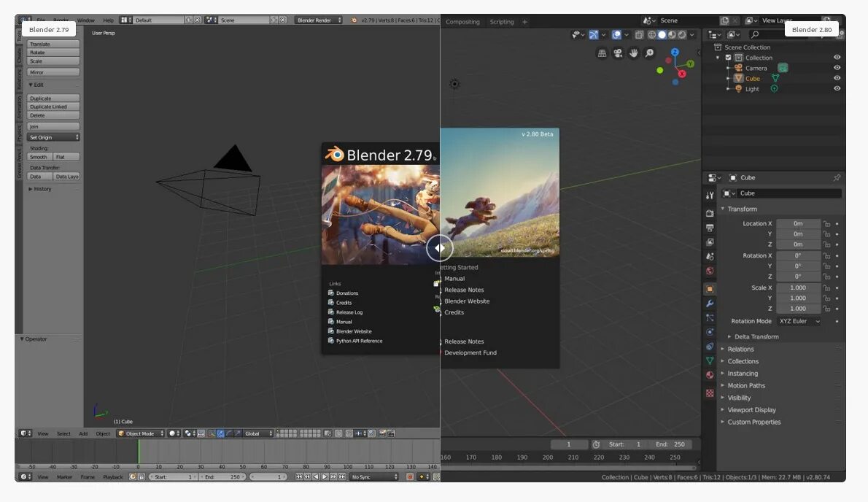This screenshot has width=868, height=502.
Task: Open the Marker menu in 2.79 timeline
Action: click(64, 477)
